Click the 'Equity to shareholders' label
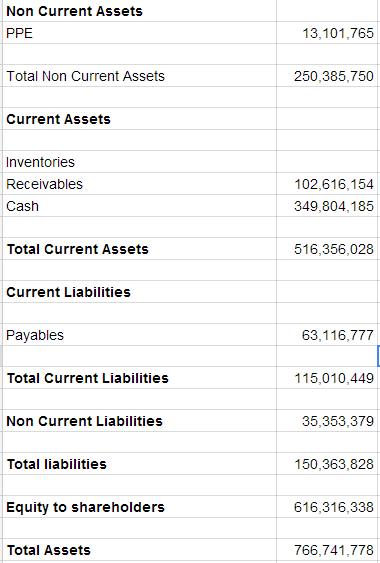The height and width of the screenshot is (563, 380). pos(85,507)
